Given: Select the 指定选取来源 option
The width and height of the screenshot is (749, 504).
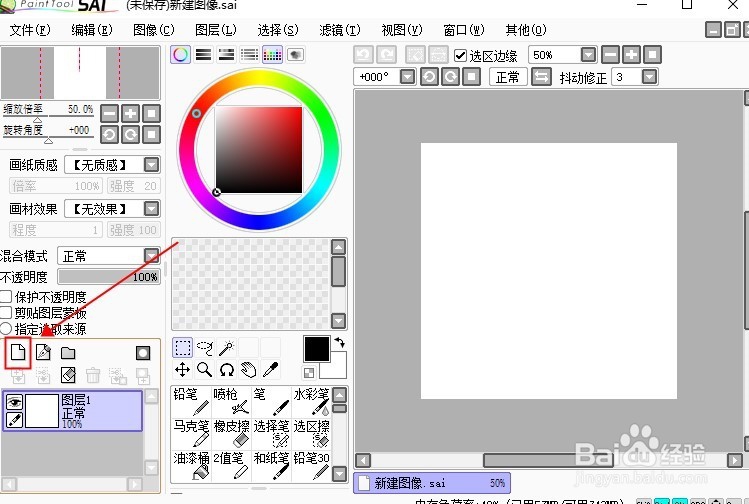Looking at the screenshot, I should 6,328.
